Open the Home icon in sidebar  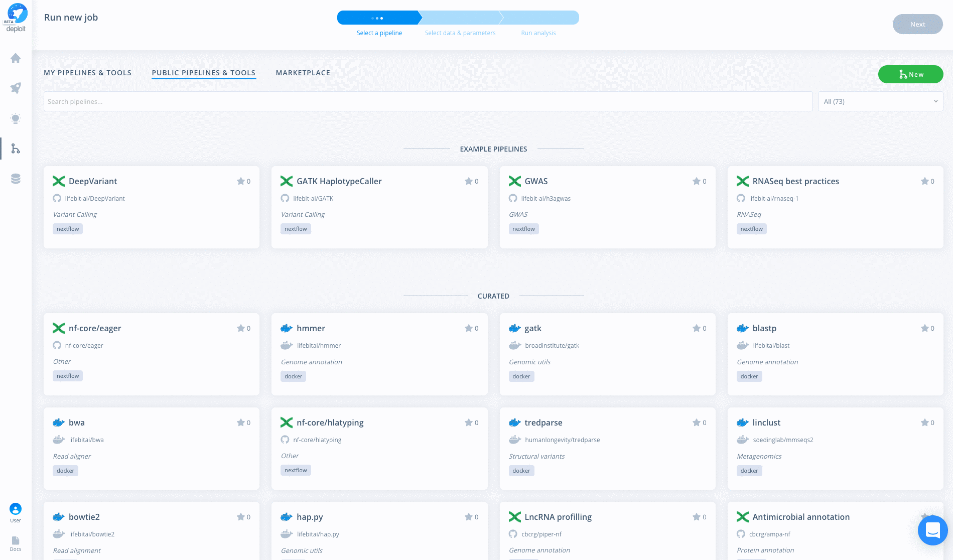(x=16, y=58)
